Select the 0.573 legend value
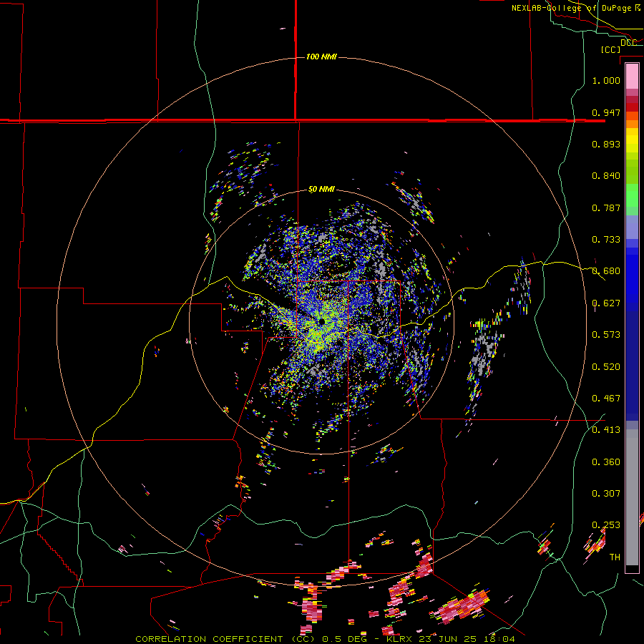644x644 pixels. (x=606, y=335)
